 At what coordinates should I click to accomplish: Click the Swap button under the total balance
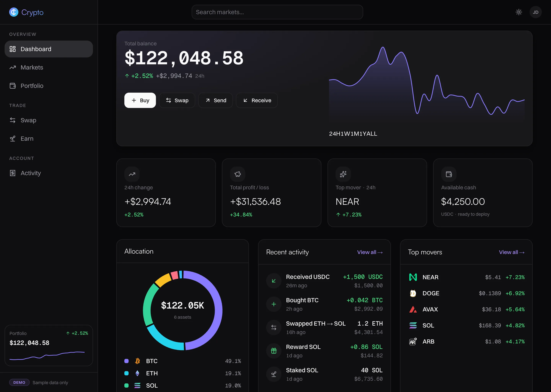click(x=177, y=100)
